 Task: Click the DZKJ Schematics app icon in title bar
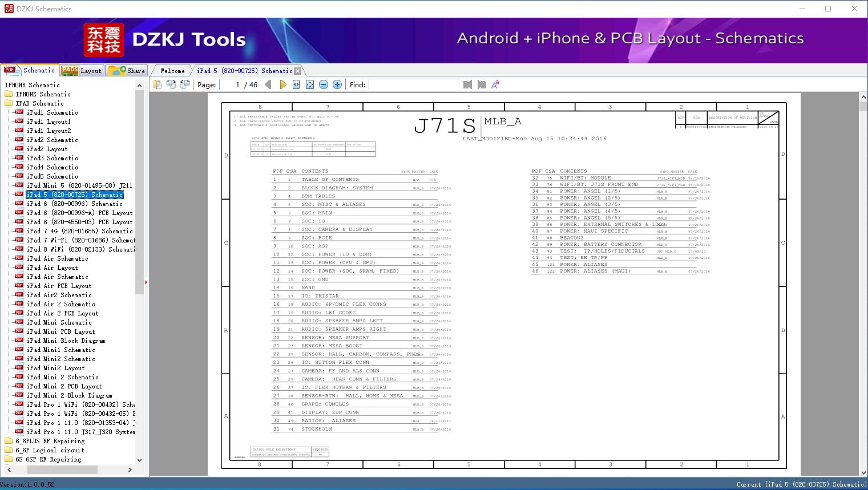click(x=9, y=9)
